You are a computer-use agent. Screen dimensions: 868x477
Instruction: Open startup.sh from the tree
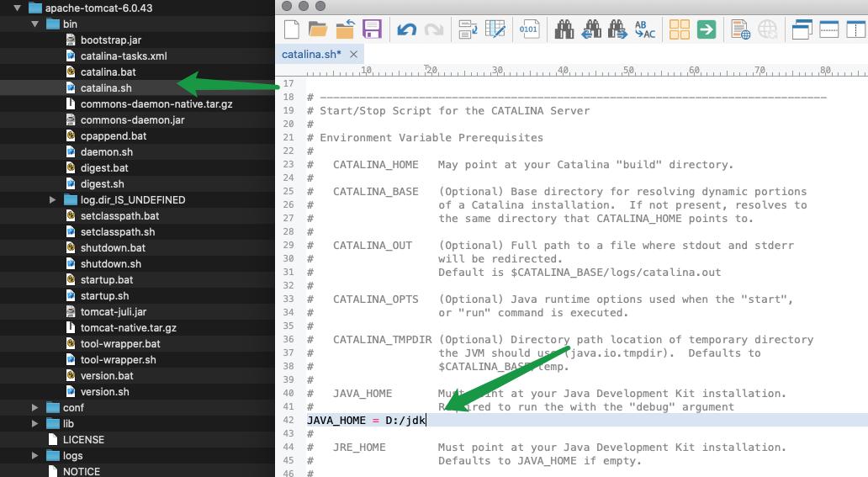point(104,296)
